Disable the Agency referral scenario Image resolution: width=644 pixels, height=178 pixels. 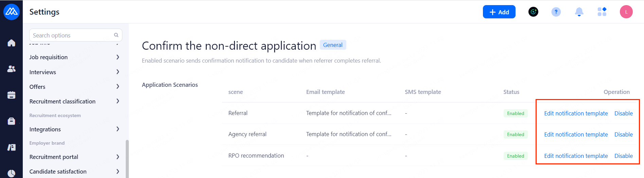click(x=623, y=134)
